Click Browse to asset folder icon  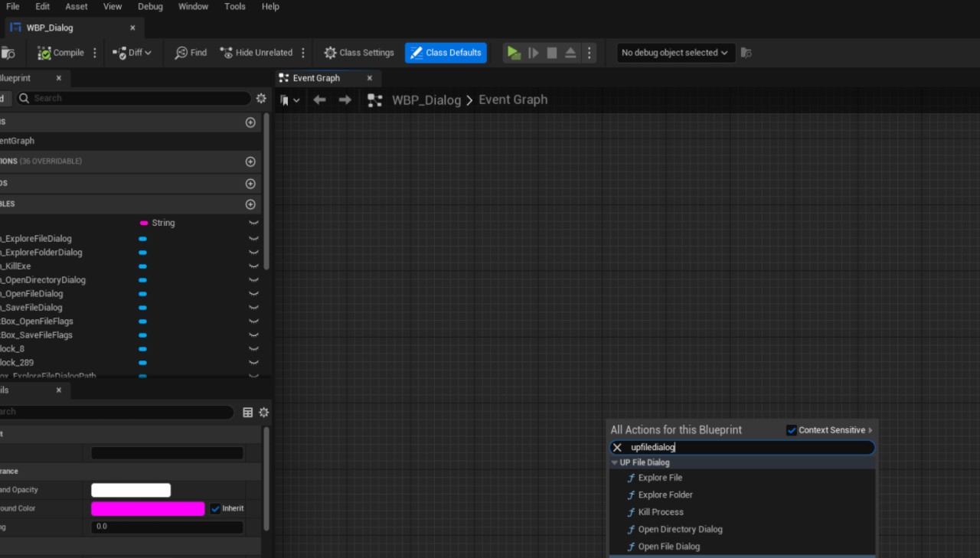pos(8,53)
